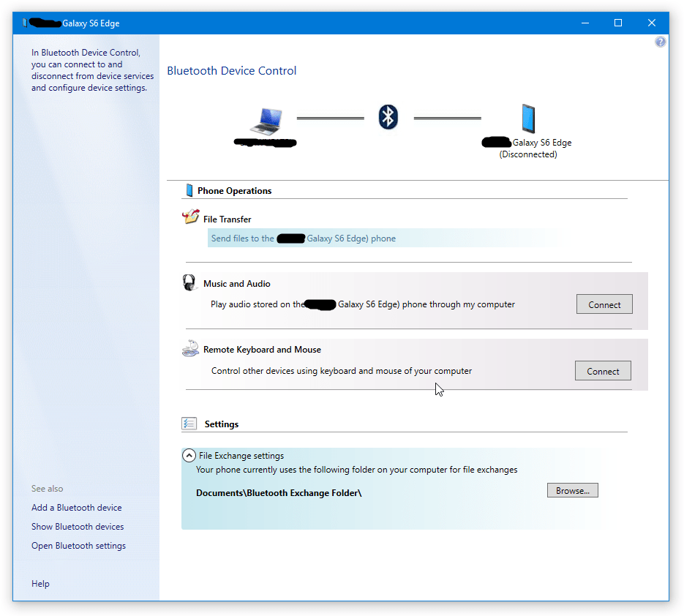The image size is (684, 616).
Task: Click the Phone Operations phone icon
Action: [x=189, y=190]
